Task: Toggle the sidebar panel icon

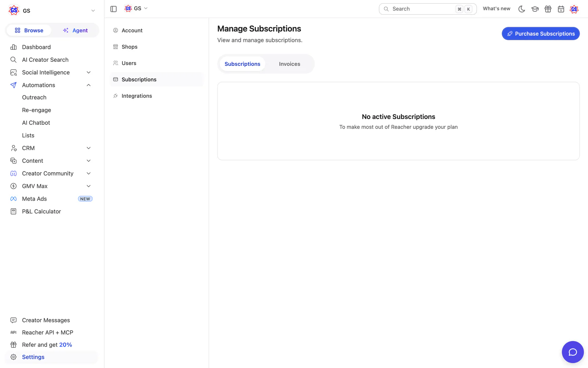Action: click(x=114, y=9)
